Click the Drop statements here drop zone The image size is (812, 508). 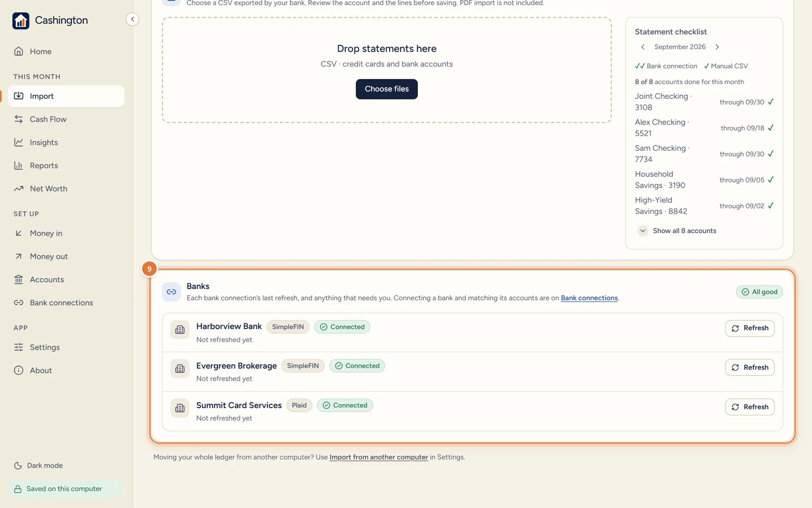coord(387,70)
